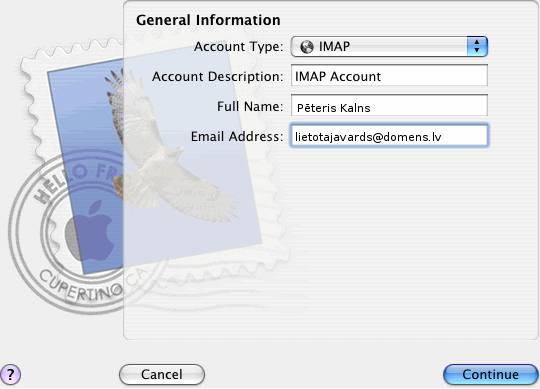Cancel the account setup
Screen dimensions: 540x389
pyautogui.click(x=162, y=374)
